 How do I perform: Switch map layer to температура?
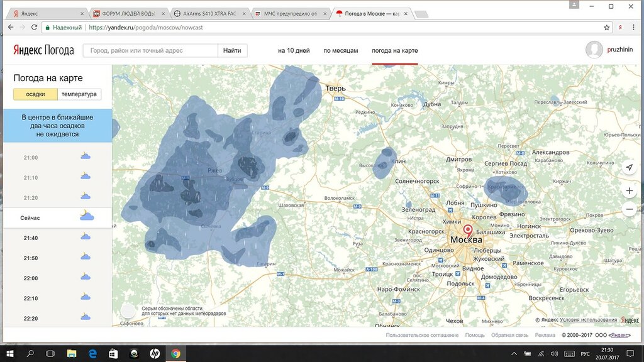[x=79, y=94]
